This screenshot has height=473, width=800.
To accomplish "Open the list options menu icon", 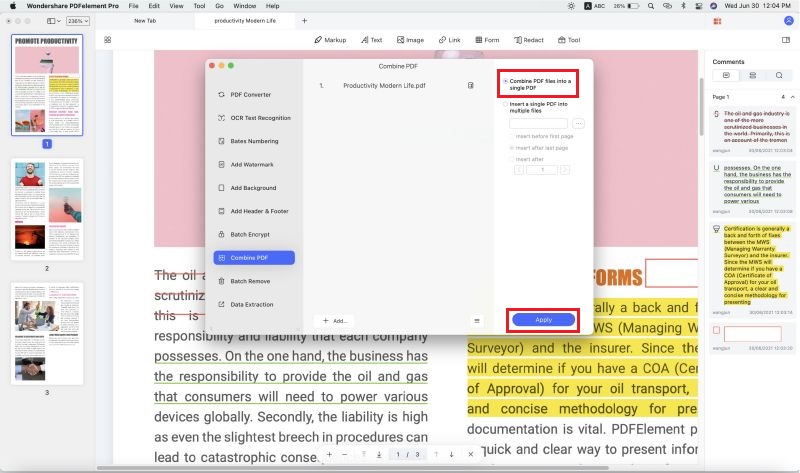I will [477, 321].
